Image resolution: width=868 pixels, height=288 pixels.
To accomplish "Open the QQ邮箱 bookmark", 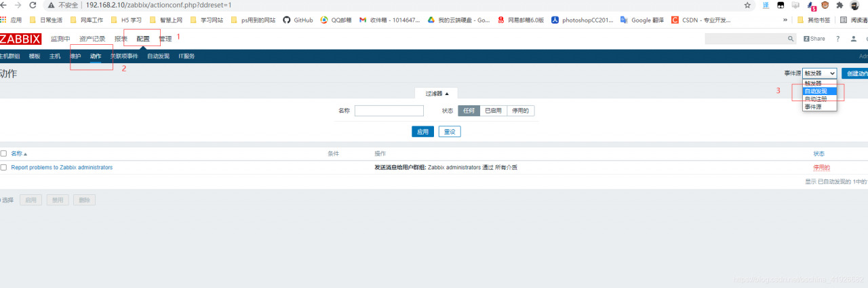I will tap(336, 20).
